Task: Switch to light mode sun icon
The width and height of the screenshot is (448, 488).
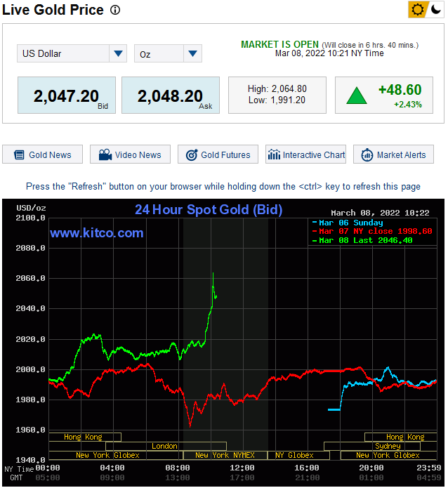Action: pos(418,9)
